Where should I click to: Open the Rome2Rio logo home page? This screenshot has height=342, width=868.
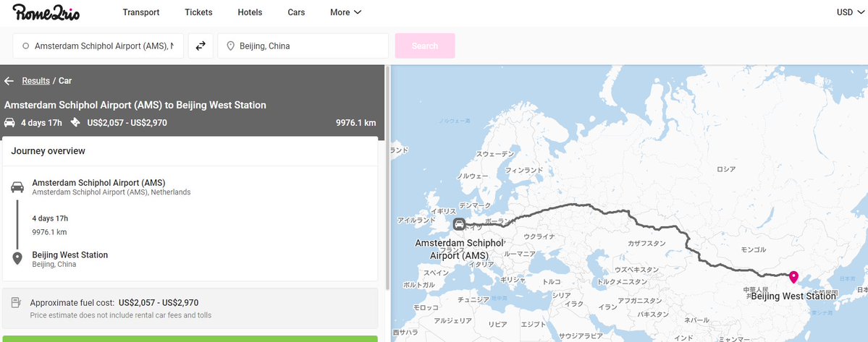pyautogui.click(x=46, y=12)
